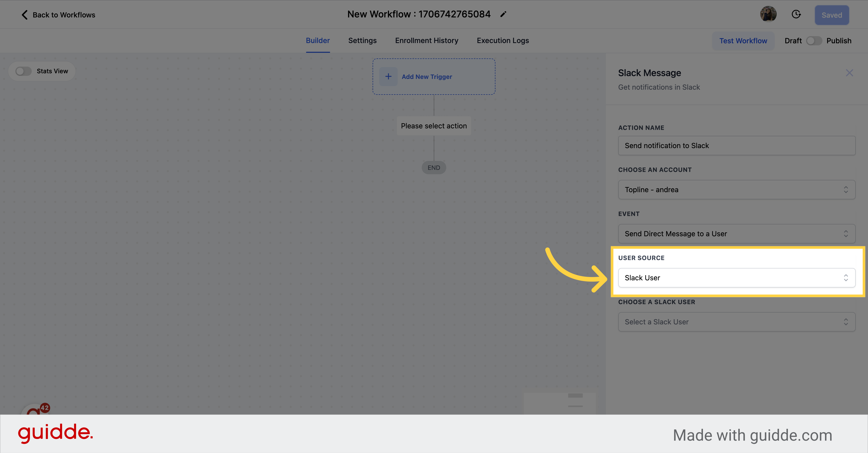
Task: Click the Test Workflow button
Action: coord(743,40)
